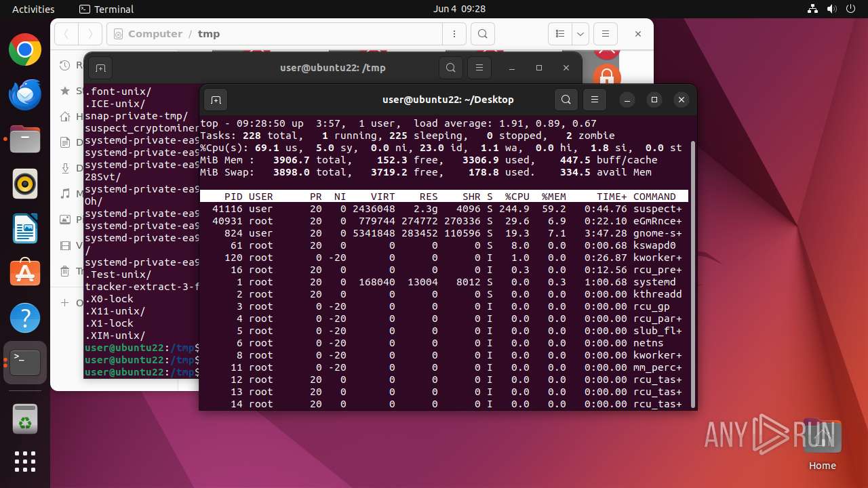Open Google Chrome from the dock
Screen dimensions: 868x488
(25, 50)
